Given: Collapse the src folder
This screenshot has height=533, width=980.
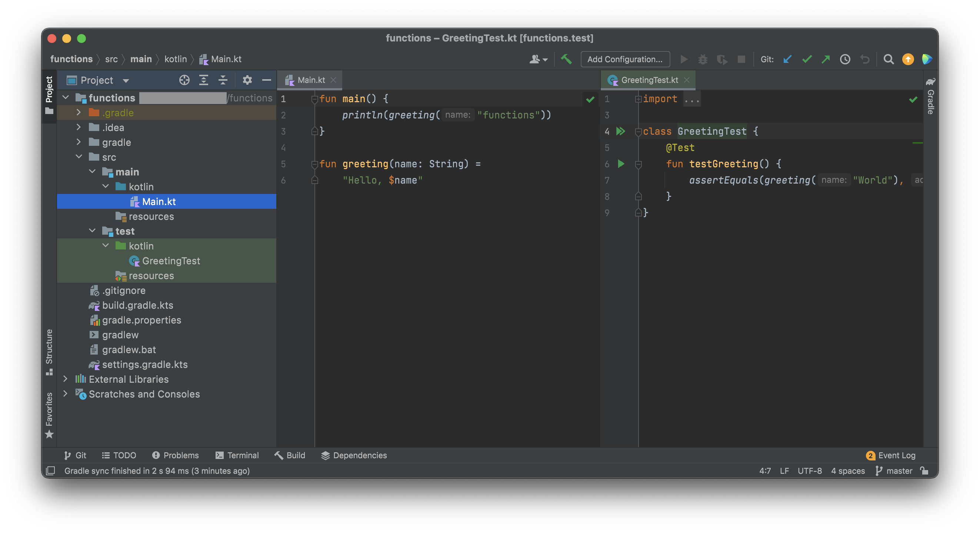Looking at the screenshot, I should pyautogui.click(x=79, y=157).
